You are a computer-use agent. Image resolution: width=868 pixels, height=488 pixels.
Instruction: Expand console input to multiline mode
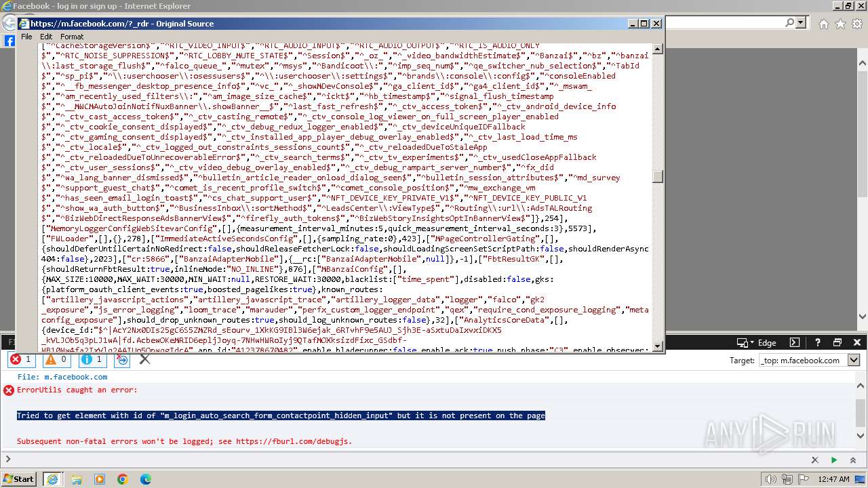point(853,460)
